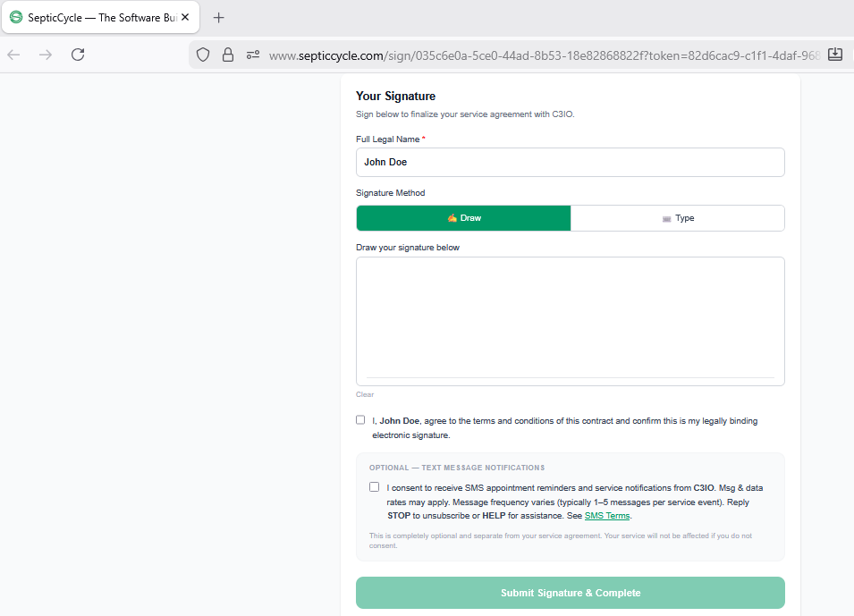Open the tracking protection shield icon
This screenshot has width=854, height=616.
(x=203, y=55)
